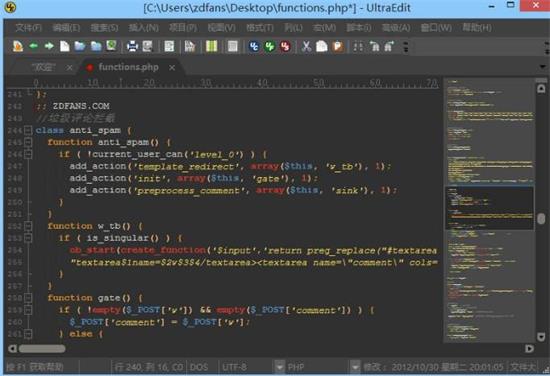The width and height of the screenshot is (550, 376).
Task: Click the printer icon in toolbar
Action: 132,46
